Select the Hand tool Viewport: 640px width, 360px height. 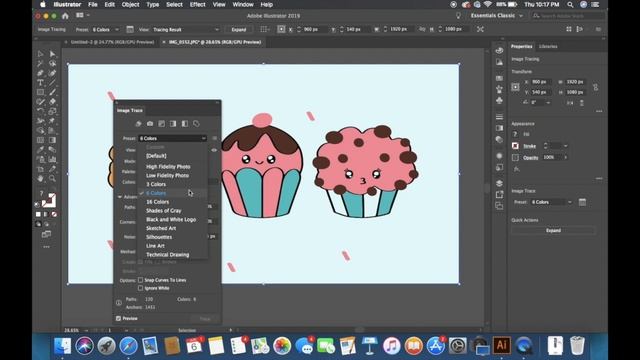tap(40, 178)
